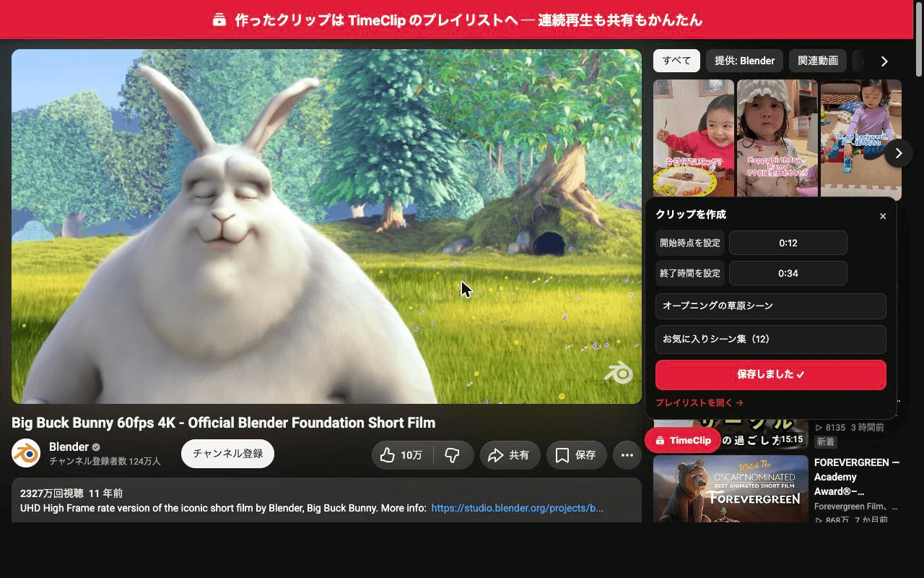Edit clip title オープニングの草原シーン
Viewport: 924px width, 578px height.
(770, 306)
